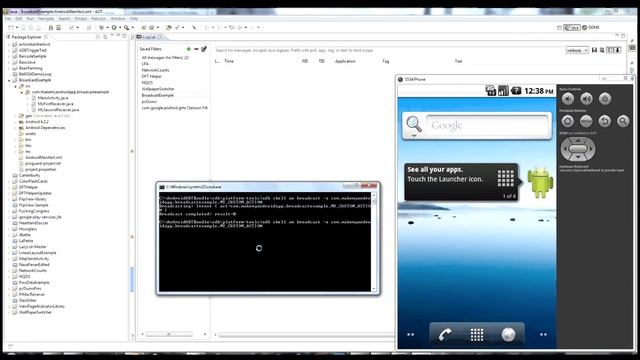Click the Debug toolbar bug icon
Viewport: 640px width, 360px height.
point(101,28)
